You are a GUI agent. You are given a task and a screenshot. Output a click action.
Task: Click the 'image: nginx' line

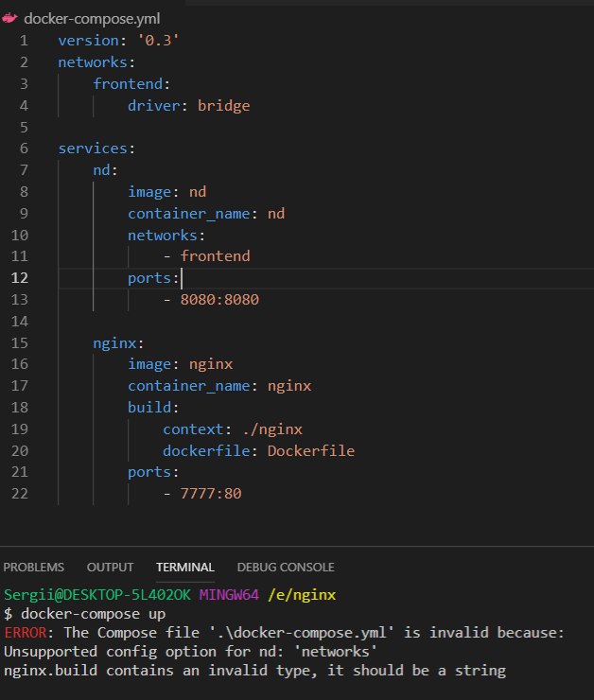pyautogui.click(x=181, y=364)
